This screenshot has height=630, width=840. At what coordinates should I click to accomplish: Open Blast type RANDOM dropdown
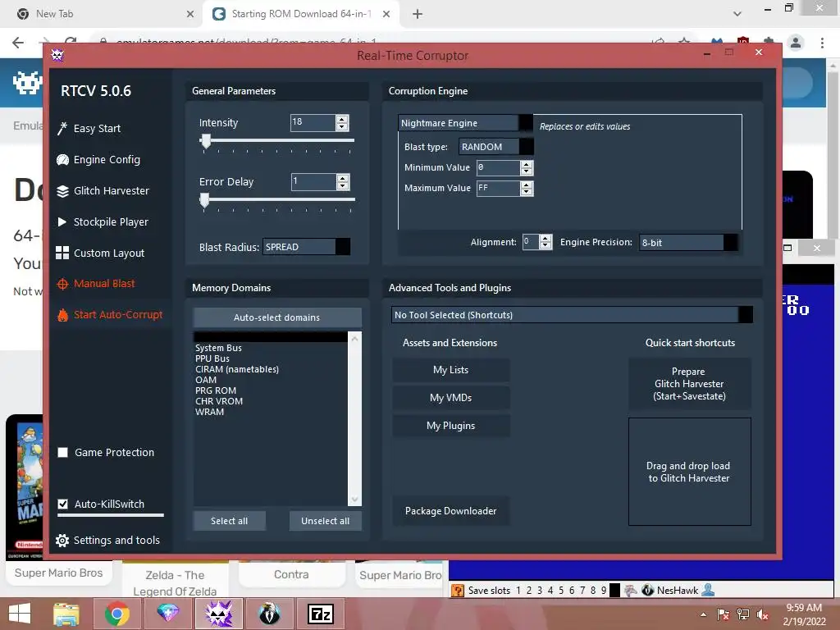(496, 147)
